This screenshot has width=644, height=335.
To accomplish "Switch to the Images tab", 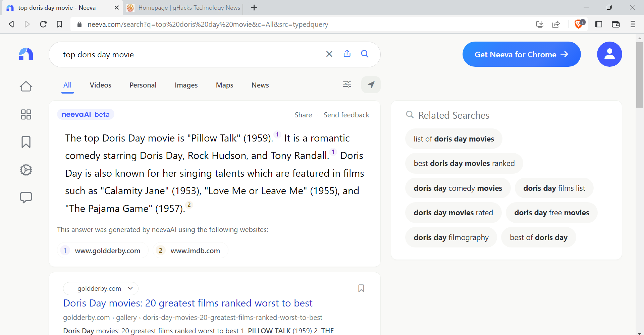I will [186, 85].
